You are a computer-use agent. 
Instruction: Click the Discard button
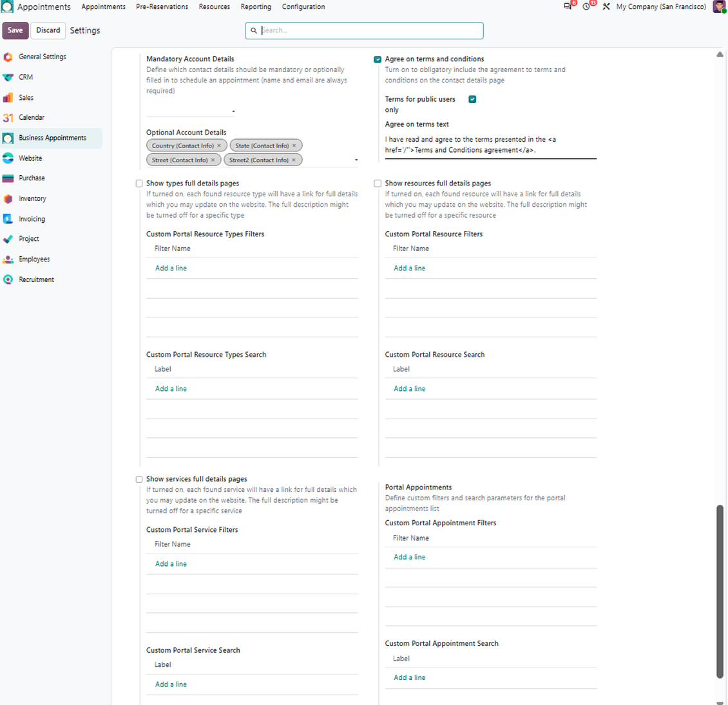pos(48,31)
